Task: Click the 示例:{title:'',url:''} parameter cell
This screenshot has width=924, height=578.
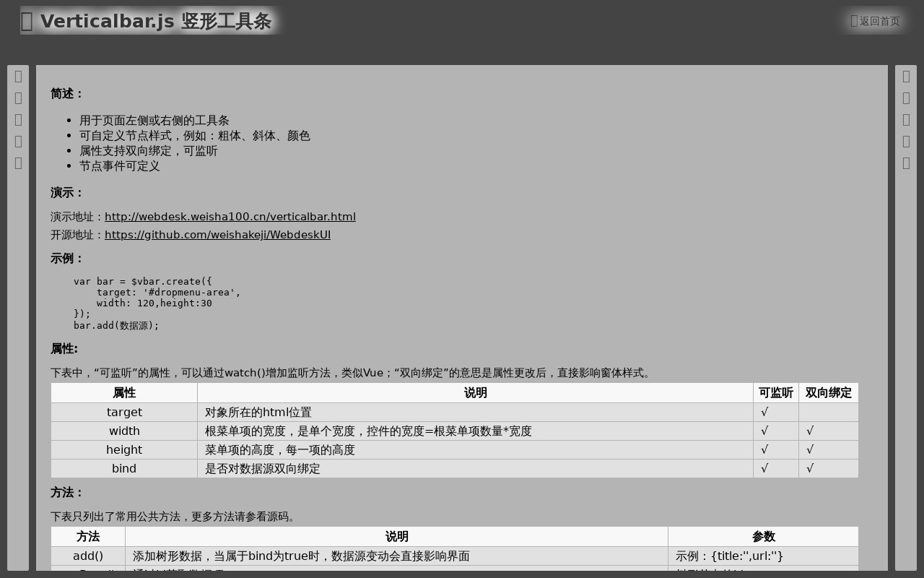Action: [763, 556]
